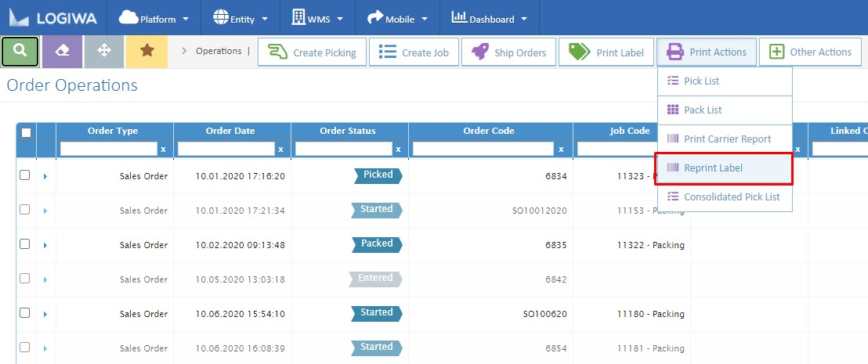Click the Create Picking button
This screenshot has height=364, width=868.
pos(311,52)
